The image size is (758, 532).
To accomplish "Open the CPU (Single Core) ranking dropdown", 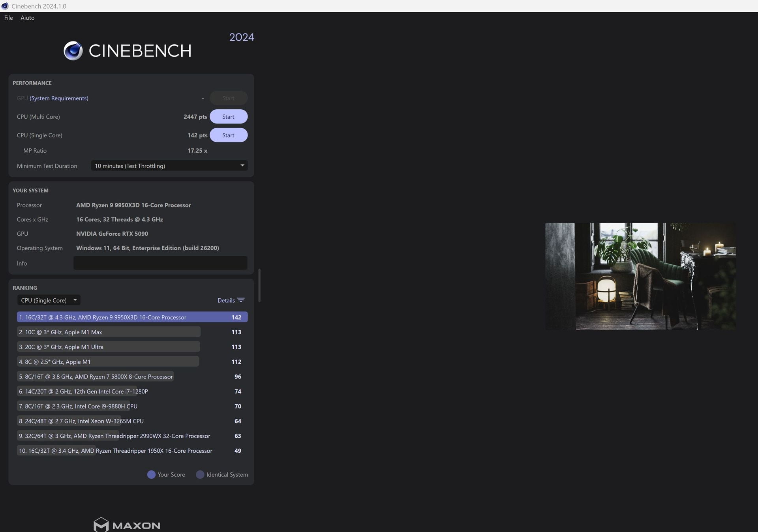I will pos(49,300).
